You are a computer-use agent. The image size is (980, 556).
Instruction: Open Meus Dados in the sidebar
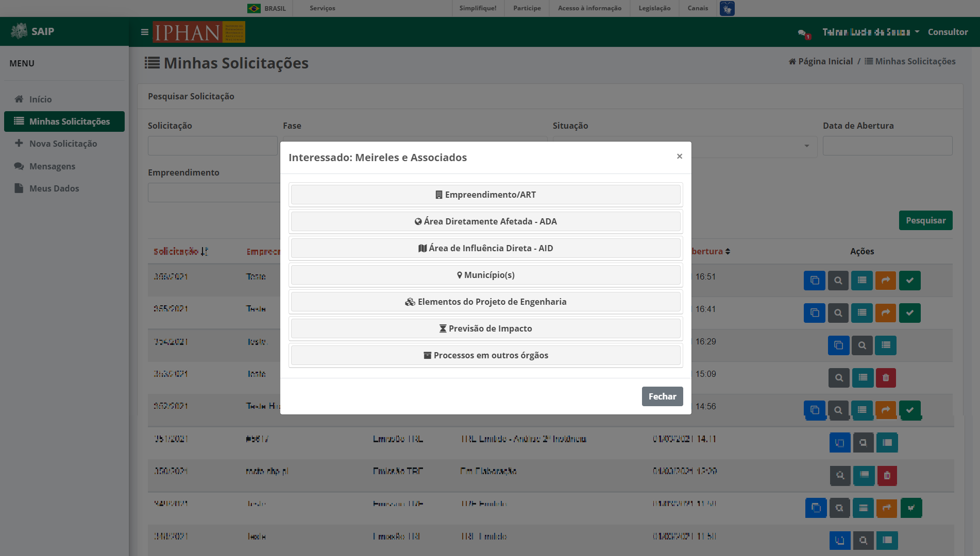[x=64, y=188]
